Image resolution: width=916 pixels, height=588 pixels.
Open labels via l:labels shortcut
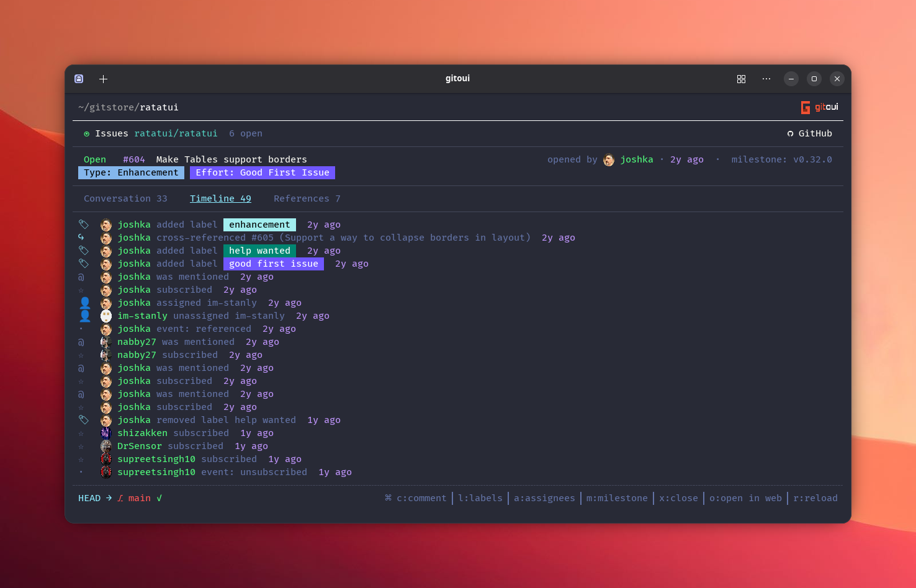pyautogui.click(x=480, y=498)
